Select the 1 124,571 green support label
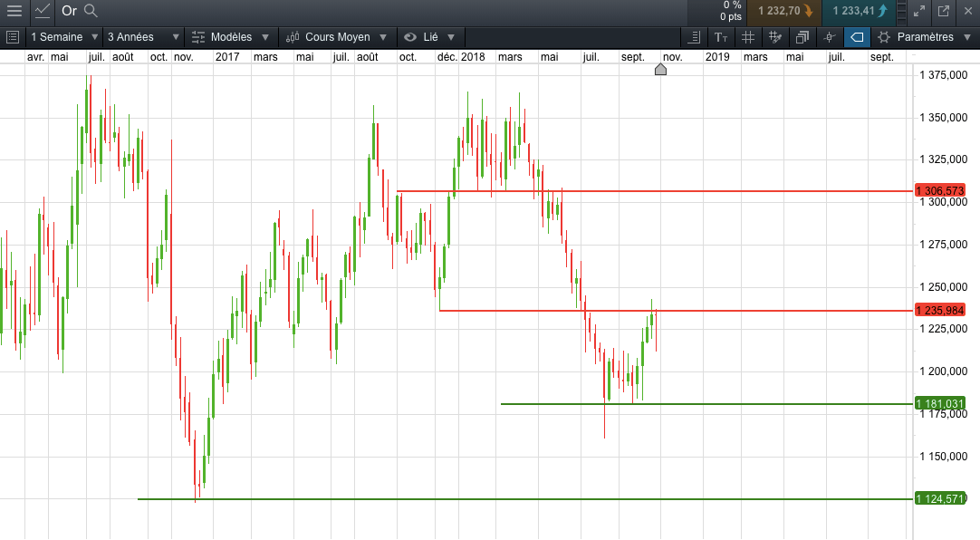This screenshot has height=540, width=980. (x=940, y=498)
